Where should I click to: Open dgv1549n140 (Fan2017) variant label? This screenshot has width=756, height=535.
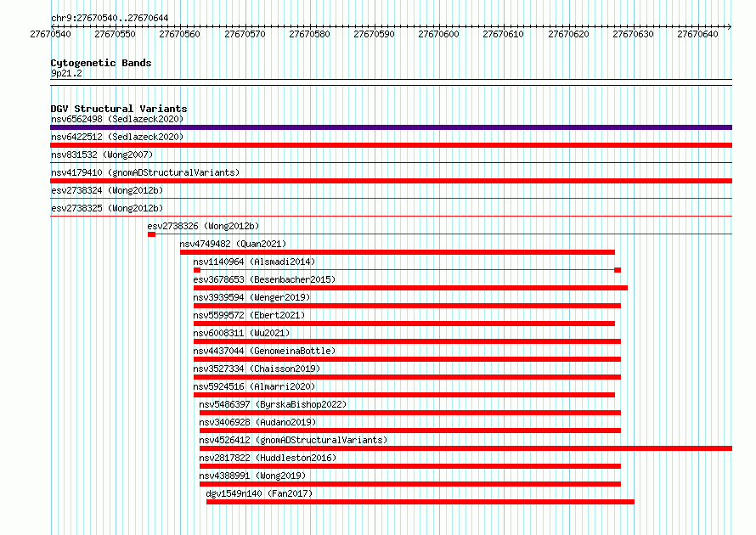click(259, 493)
